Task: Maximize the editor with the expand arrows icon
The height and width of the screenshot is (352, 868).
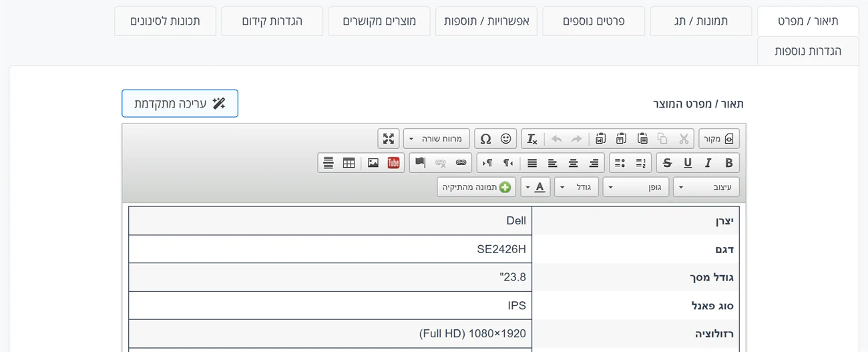Action: 389,139
